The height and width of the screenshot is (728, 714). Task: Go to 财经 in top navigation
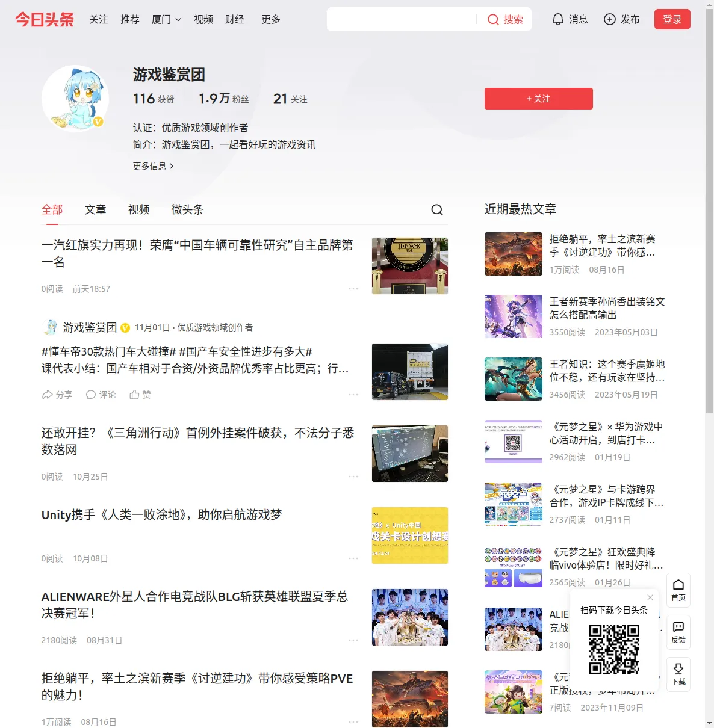point(235,20)
